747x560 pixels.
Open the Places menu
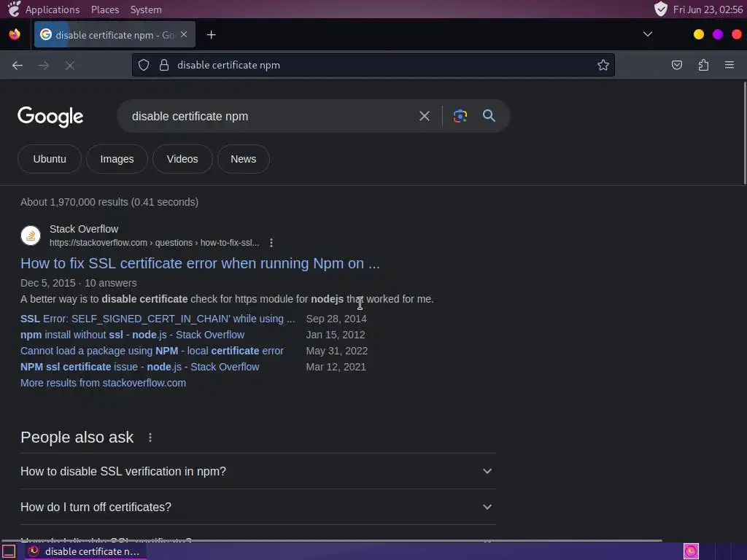tap(105, 9)
